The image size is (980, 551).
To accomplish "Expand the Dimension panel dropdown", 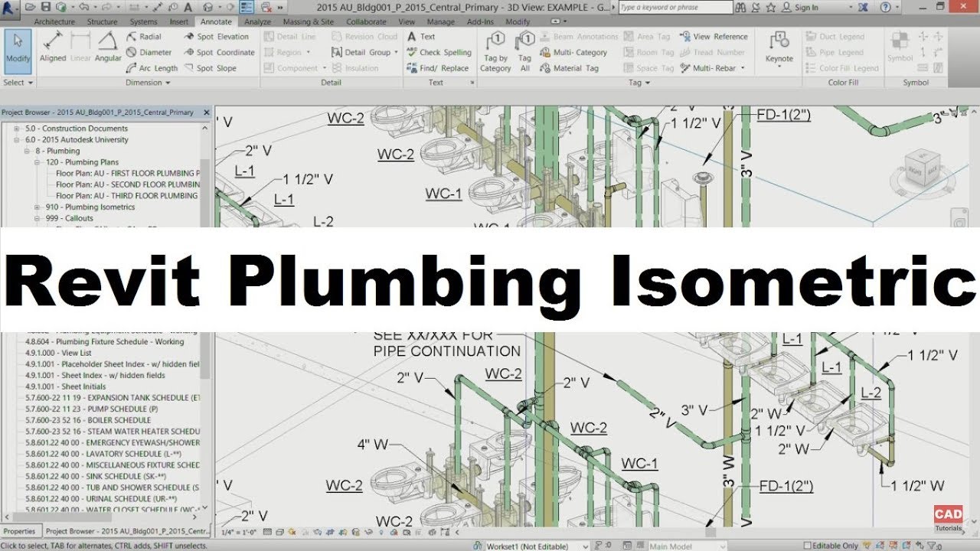I will tap(148, 83).
